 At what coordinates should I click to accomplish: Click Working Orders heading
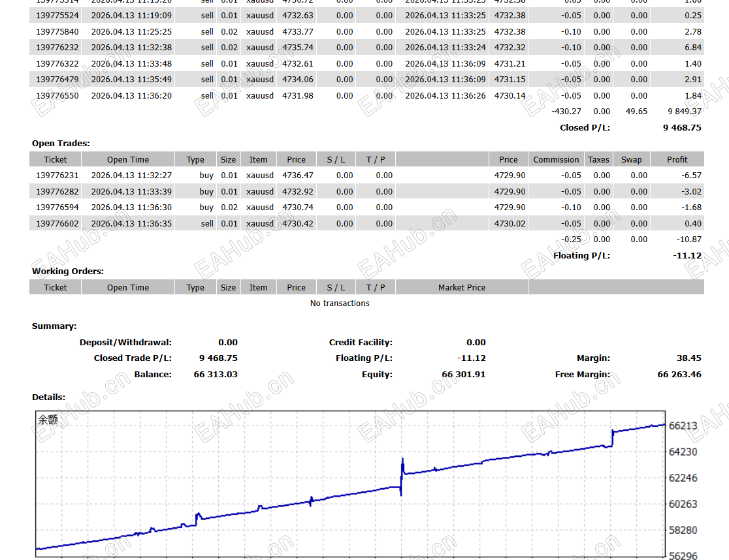click(x=68, y=271)
